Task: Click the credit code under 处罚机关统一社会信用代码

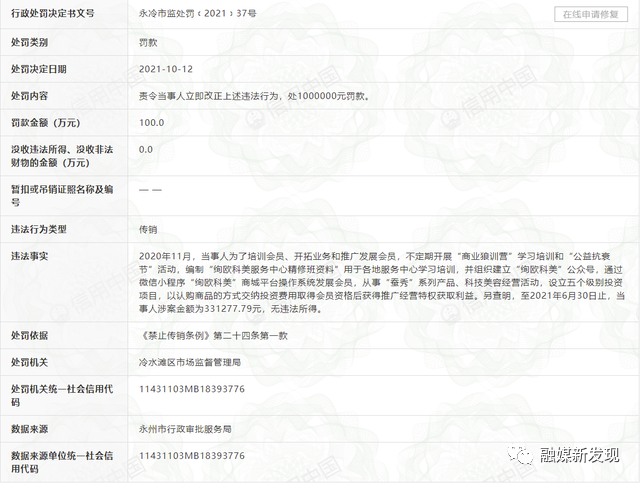Action: click(x=192, y=389)
